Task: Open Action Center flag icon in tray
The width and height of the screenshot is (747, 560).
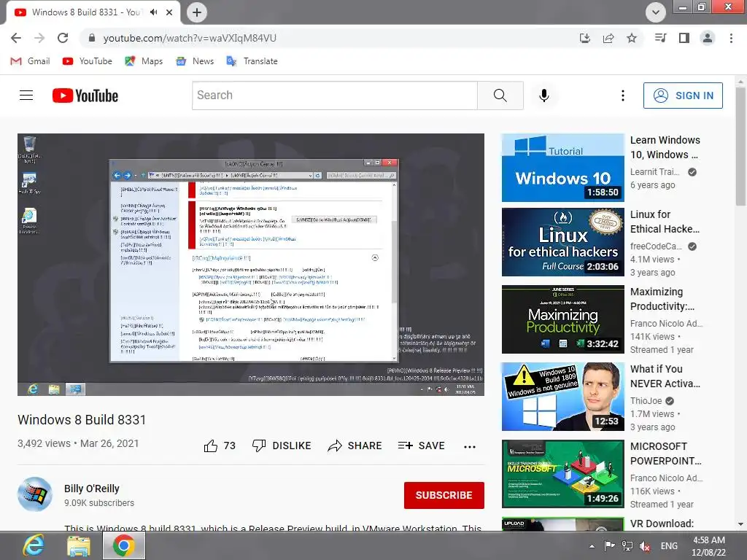Action: [x=609, y=546]
